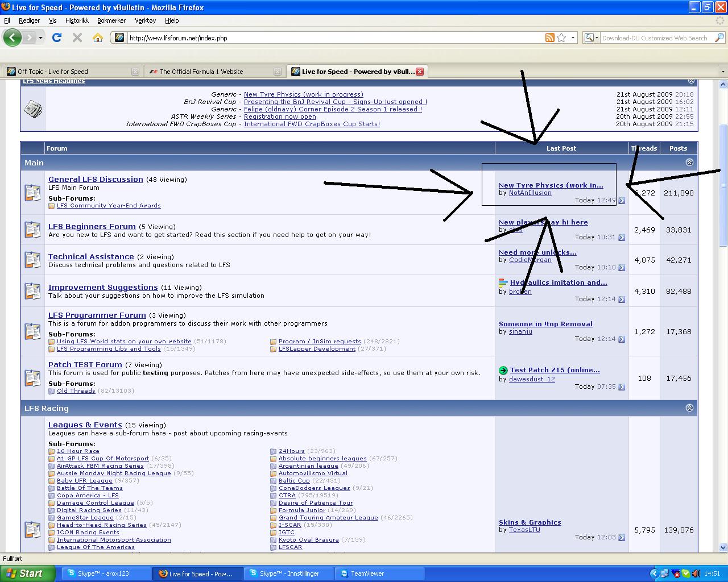This screenshot has width=728, height=582.
Task: List all tabs with the tab dropdown
Action: (722, 72)
